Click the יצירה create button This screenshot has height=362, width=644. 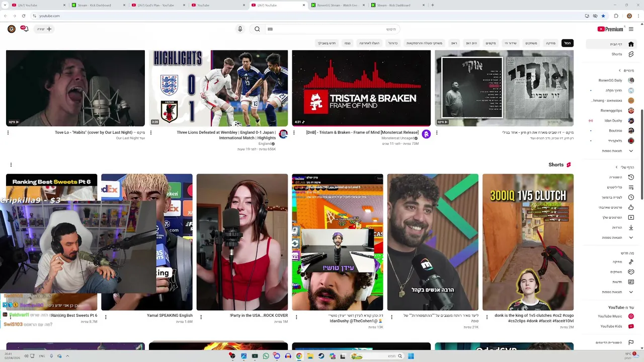pyautogui.click(x=44, y=29)
